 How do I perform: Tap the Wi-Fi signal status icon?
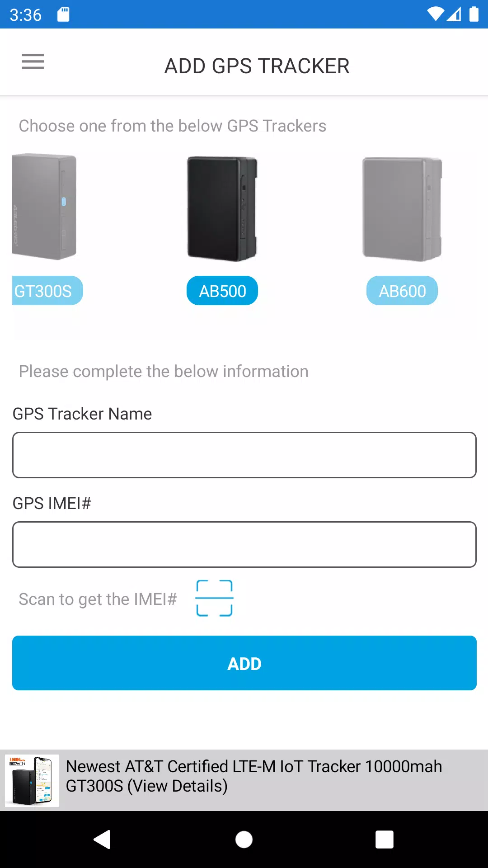click(x=436, y=14)
